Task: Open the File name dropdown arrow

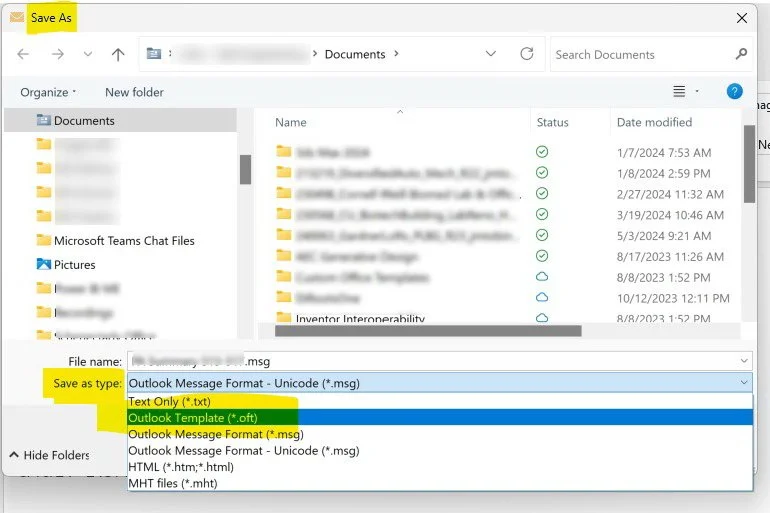Action: point(744,361)
